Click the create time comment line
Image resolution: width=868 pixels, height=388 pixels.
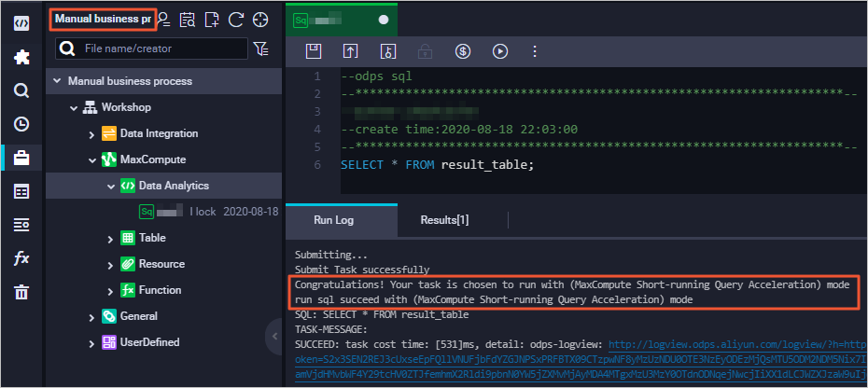pyautogui.click(x=459, y=130)
